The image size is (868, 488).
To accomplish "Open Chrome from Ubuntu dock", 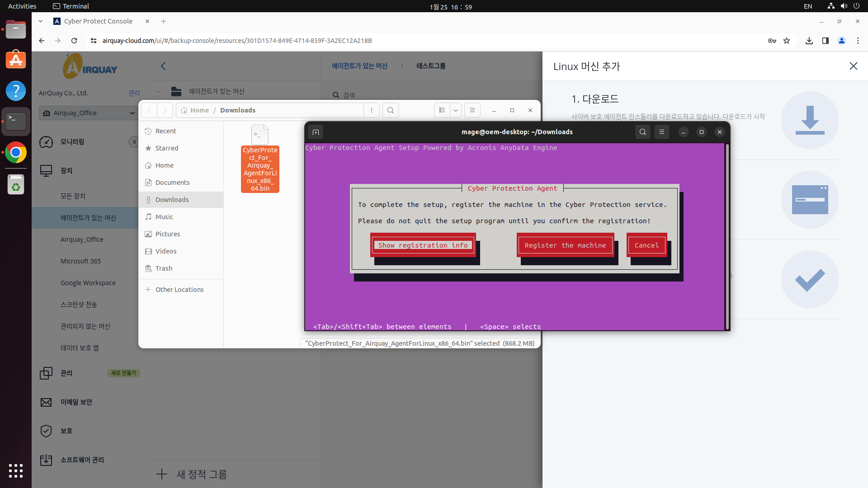I will click(16, 153).
